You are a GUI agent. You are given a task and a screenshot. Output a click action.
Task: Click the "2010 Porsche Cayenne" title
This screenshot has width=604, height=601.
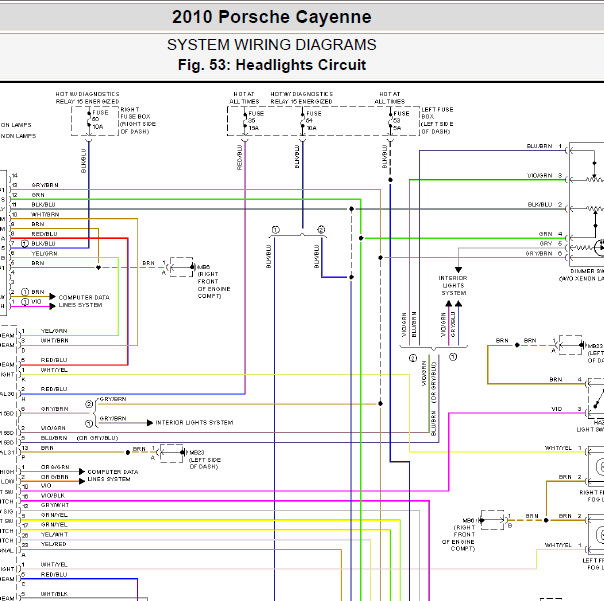pos(272,17)
